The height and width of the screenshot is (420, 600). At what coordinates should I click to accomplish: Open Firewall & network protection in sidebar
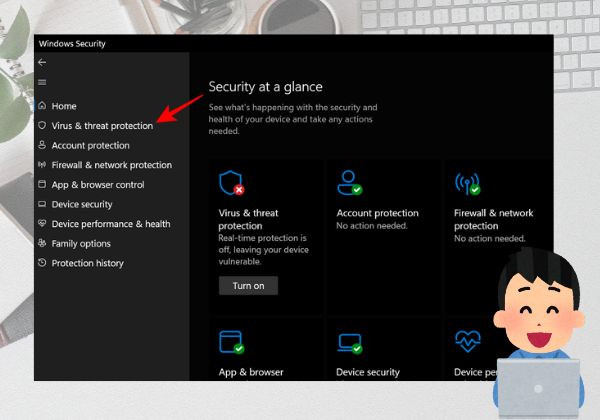[112, 165]
